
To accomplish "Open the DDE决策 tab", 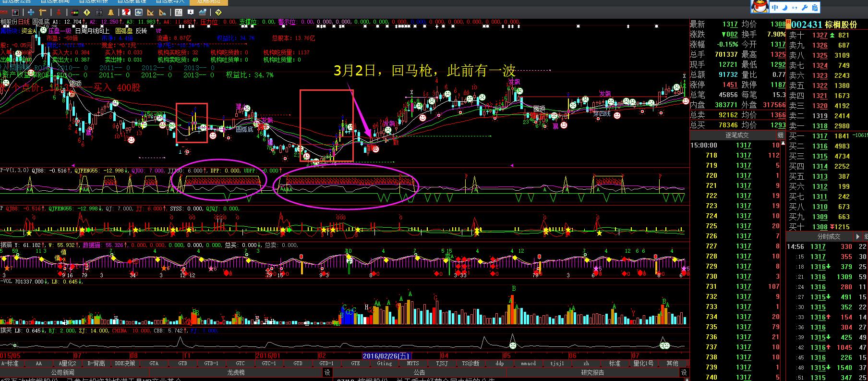I will point(125,364).
